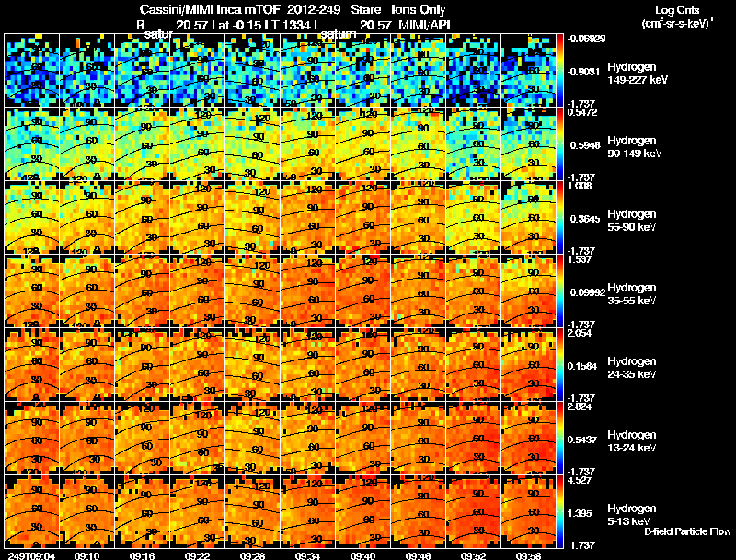736x560 pixels.
Task: Open the 09:16 panel in 5-13 keV row
Action: click(x=143, y=512)
